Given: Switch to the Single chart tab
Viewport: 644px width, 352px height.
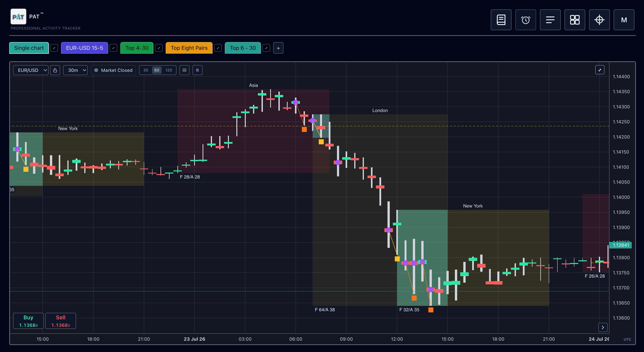Looking at the screenshot, I should (x=29, y=48).
